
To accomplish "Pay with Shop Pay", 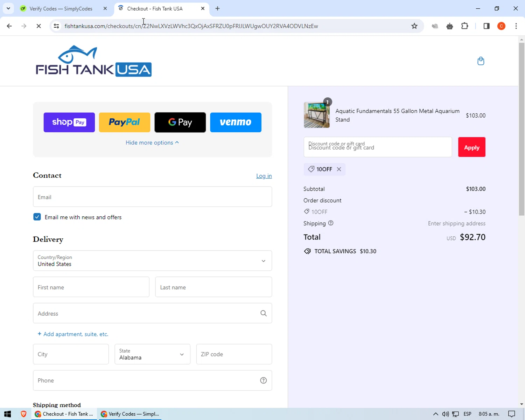I will 69,122.
